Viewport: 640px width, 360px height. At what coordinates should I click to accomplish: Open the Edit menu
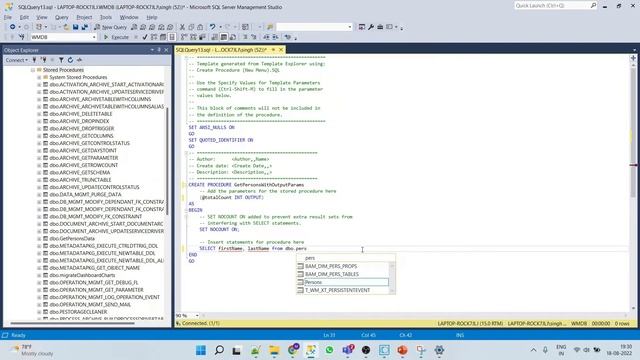[x=24, y=17]
